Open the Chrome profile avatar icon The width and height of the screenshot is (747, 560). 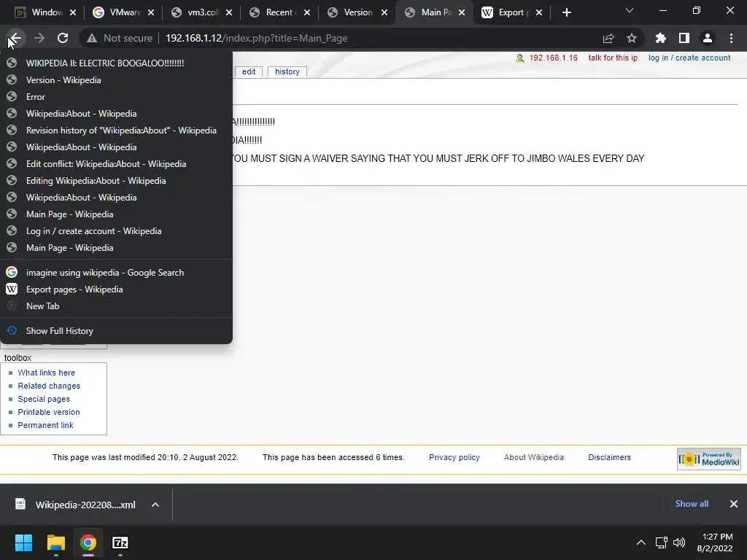point(708,38)
